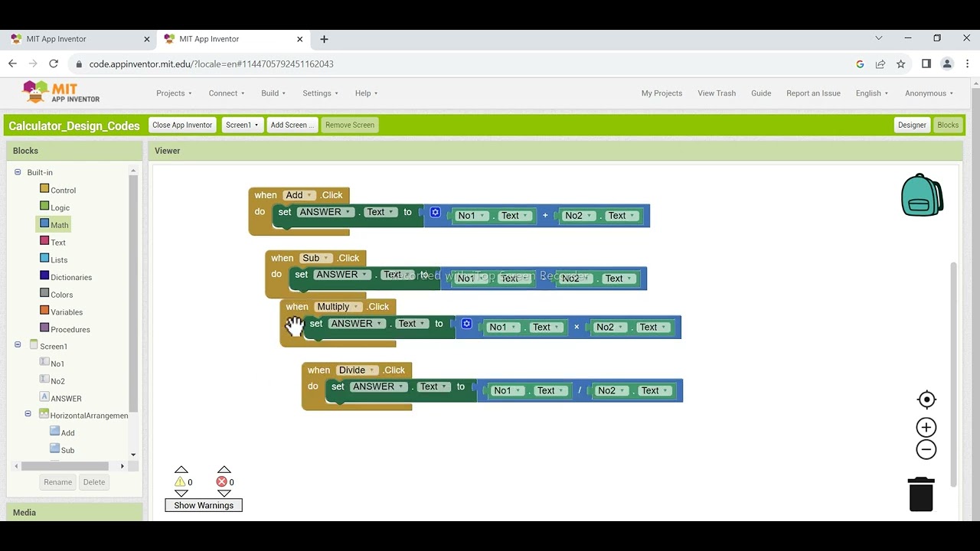This screenshot has width=980, height=551.
Task: Click the Add Screen button
Action: (292, 125)
